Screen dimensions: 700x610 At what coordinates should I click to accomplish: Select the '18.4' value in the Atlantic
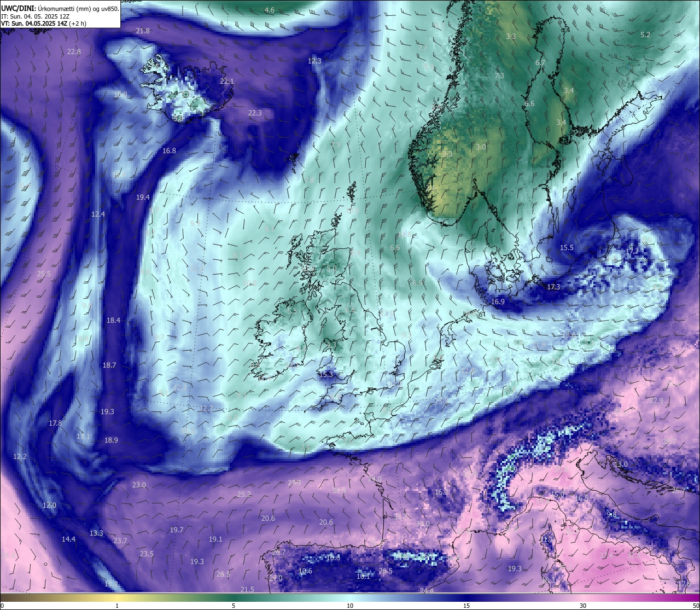click(113, 321)
